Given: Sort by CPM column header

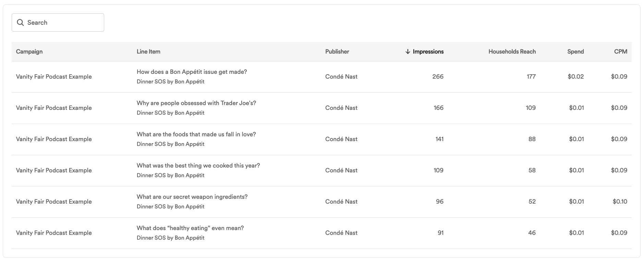Looking at the screenshot, I should point(621,52).
